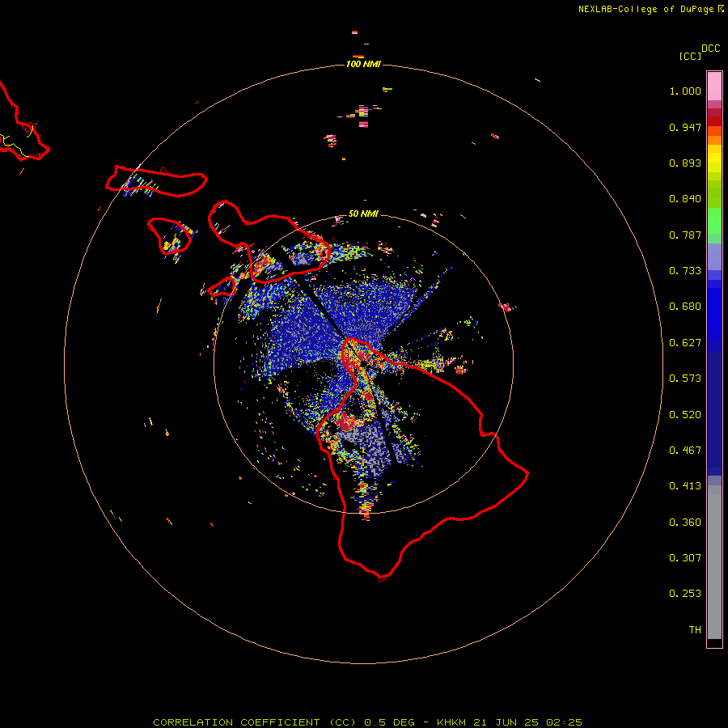This screenshot has height=728, width=728.
Task: Pick the pink swatch beside 1.000
Action: 714,87
